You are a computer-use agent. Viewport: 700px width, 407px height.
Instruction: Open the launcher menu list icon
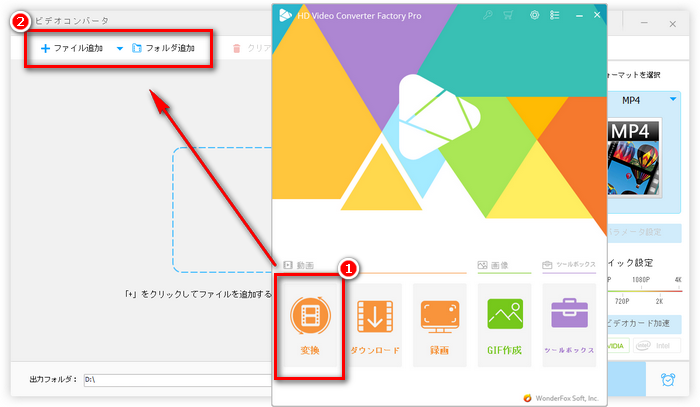click(554, 15)
